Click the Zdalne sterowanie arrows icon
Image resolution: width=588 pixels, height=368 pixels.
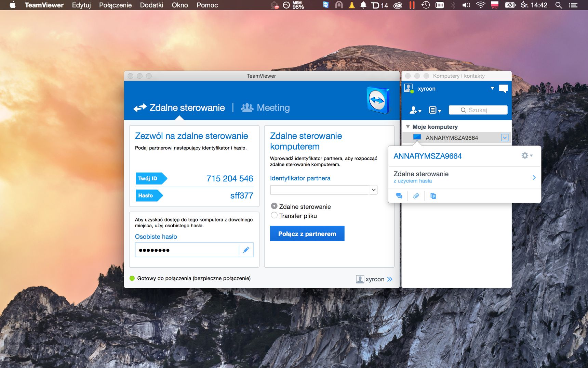pyautogui.click(x=140, y=108)
